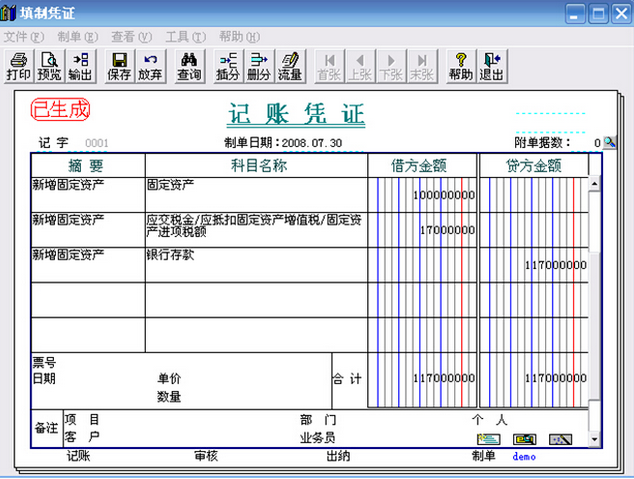Image resolution: width=634 pixels, height=479 pixels.
Task: Click first auxiliary icon under 个人
Action: 488,439
